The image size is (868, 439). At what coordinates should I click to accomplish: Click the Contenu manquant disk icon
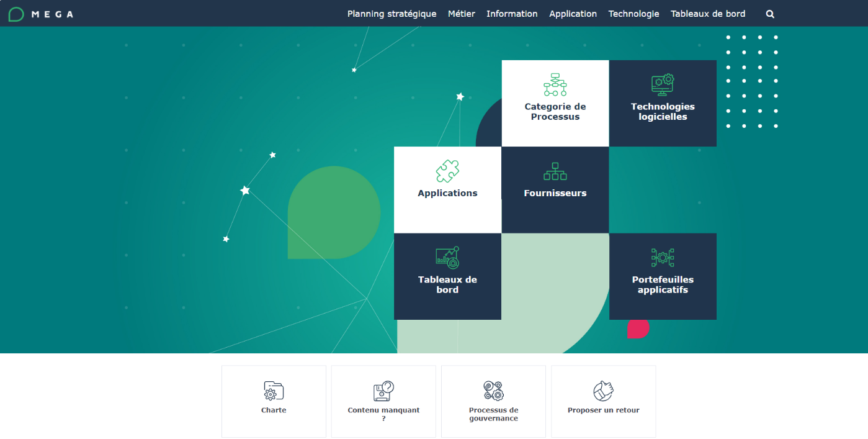tap(383, 391)
